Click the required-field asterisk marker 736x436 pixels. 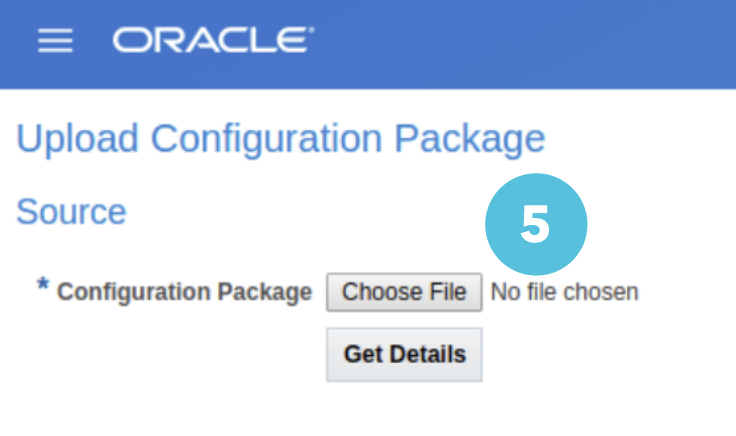tap(43, 285)
